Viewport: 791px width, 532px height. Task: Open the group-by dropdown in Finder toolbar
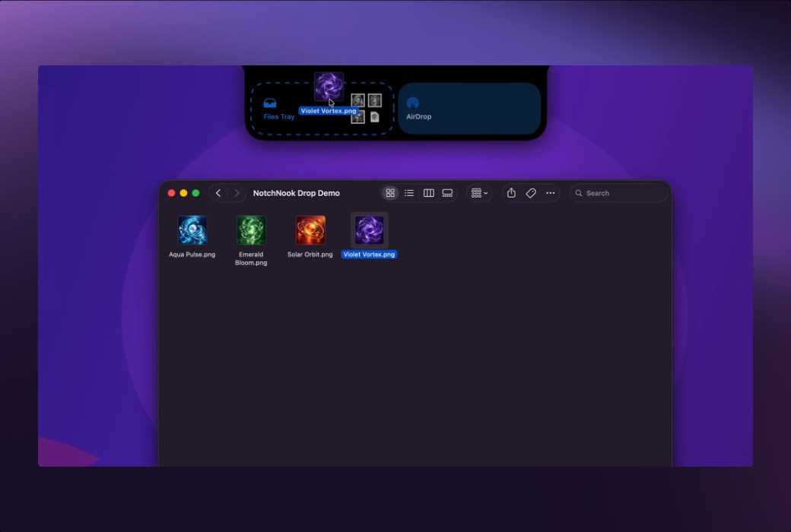click(479, 193)
